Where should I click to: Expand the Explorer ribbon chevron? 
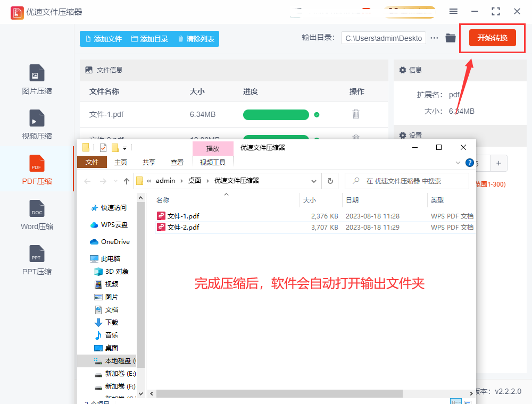(458, 163)
